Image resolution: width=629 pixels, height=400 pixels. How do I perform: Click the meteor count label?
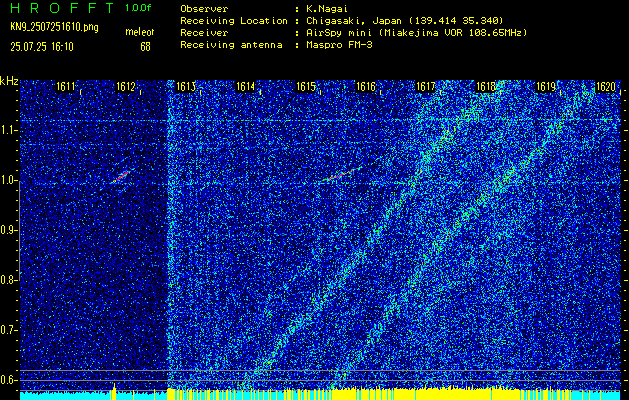click(x=140, y=32)
